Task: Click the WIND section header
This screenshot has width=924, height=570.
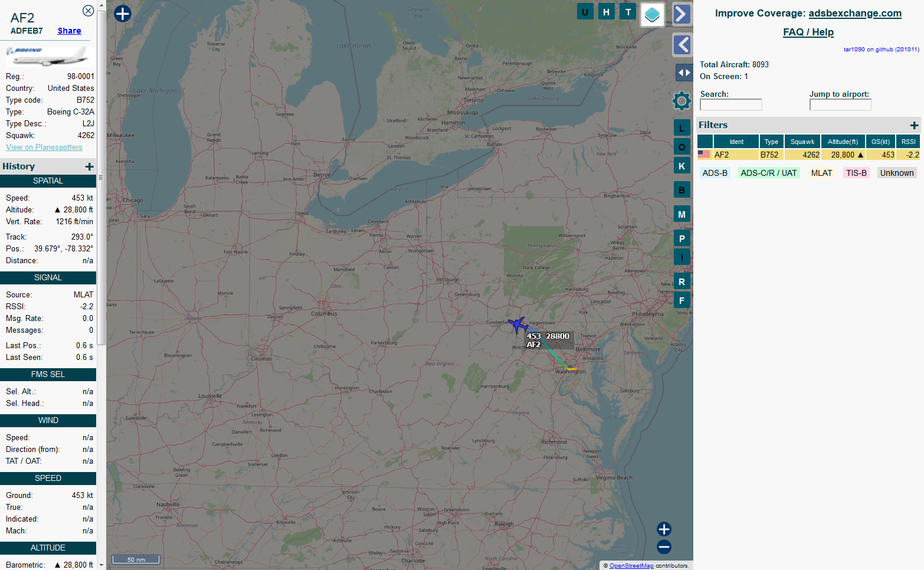Action: click(48, 421)
